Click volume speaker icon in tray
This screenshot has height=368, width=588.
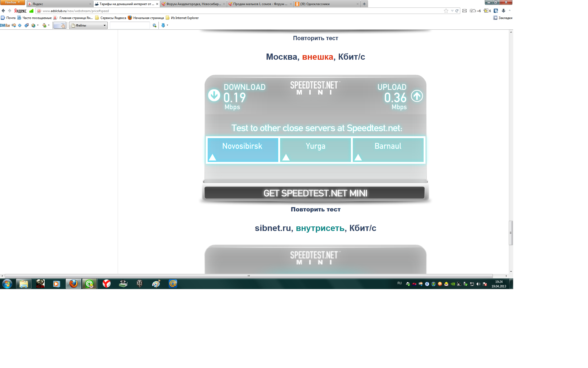478,284
